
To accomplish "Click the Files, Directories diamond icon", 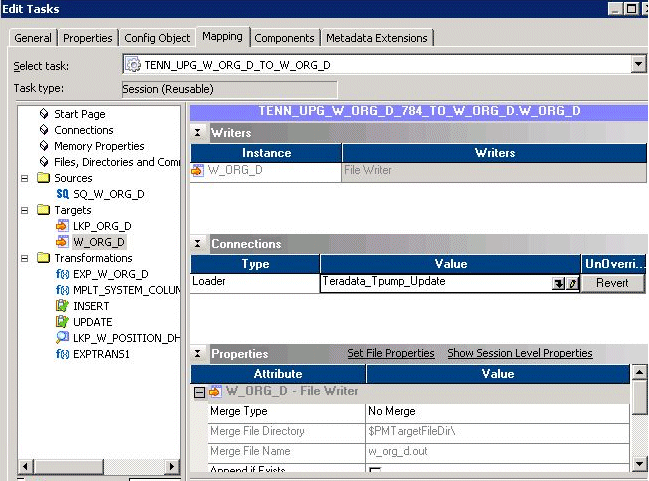I will click(x=44, y=161).
